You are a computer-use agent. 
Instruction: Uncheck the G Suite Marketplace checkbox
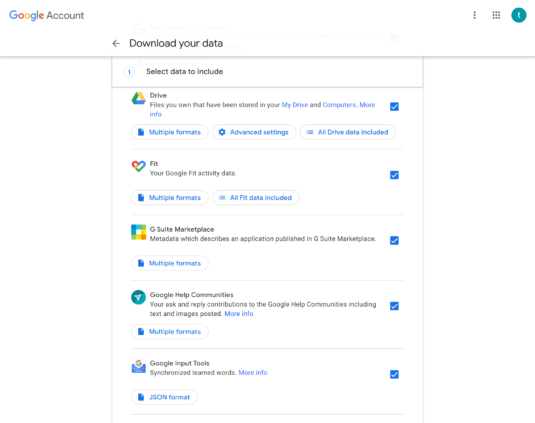394,240
